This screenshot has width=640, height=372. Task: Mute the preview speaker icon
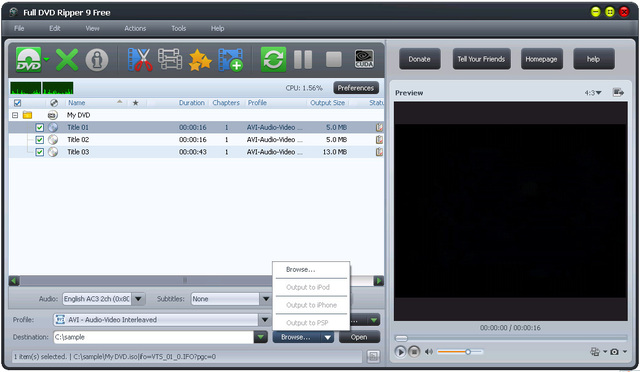[x=429, y=352]
